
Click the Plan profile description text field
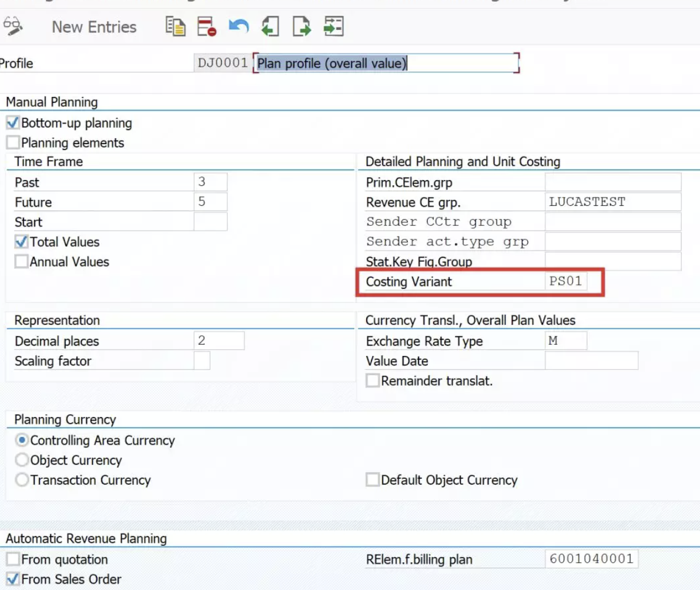click(386, 63)
